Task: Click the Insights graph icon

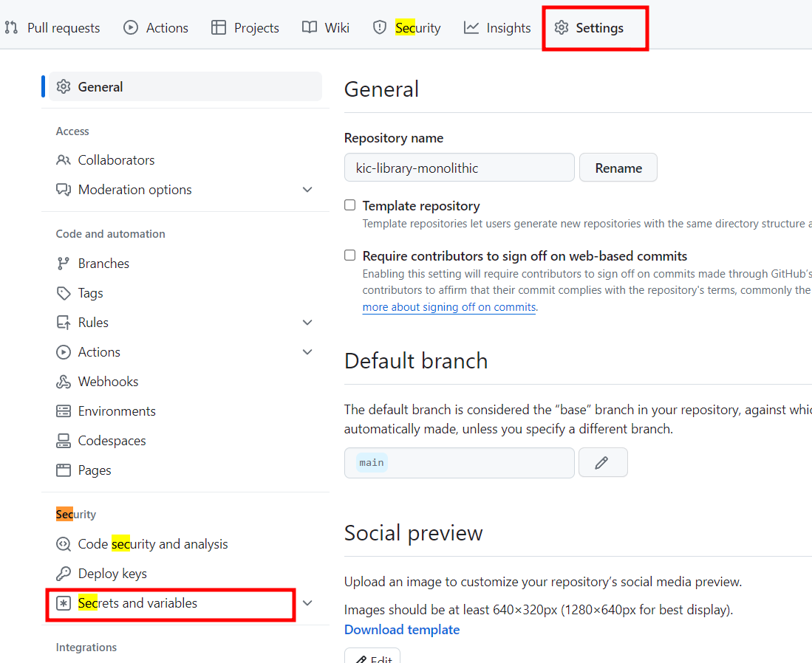Action: point(471,27)
